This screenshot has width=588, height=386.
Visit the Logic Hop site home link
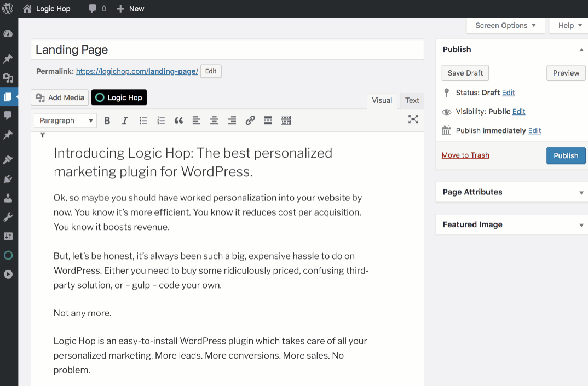tap(47, 9)
